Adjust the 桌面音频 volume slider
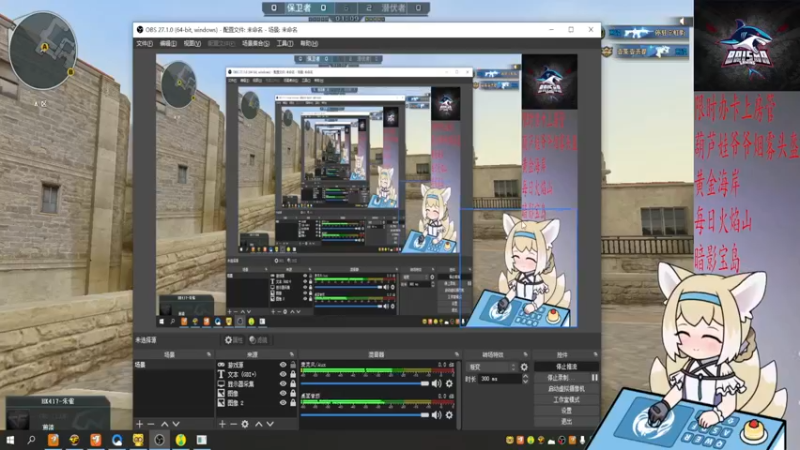 (x=365, y=415)
